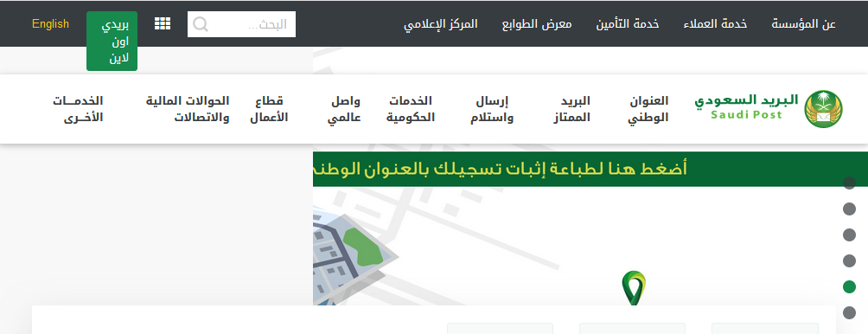
Task: Select the last slider dot
Action: [849, 313]
